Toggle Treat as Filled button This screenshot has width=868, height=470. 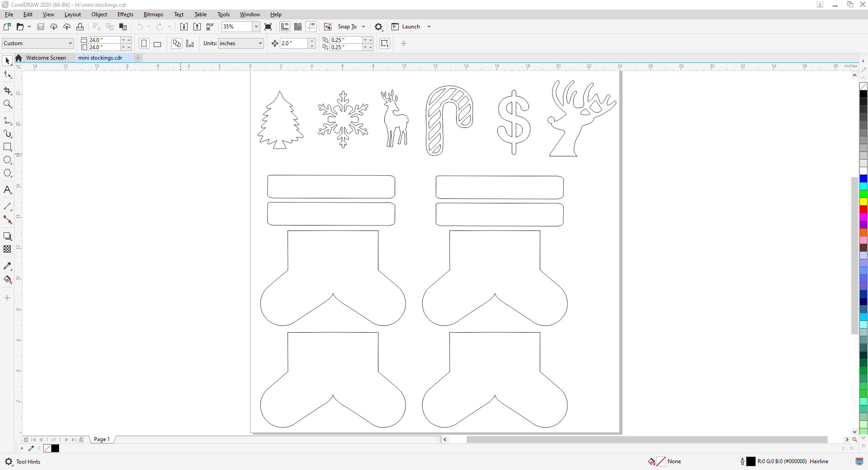[385, 43]
